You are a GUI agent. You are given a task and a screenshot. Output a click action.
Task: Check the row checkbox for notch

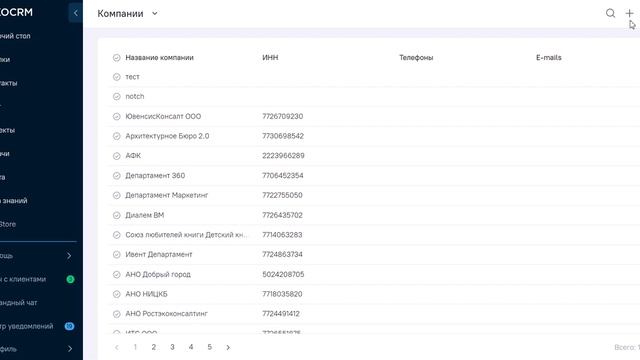117,96
